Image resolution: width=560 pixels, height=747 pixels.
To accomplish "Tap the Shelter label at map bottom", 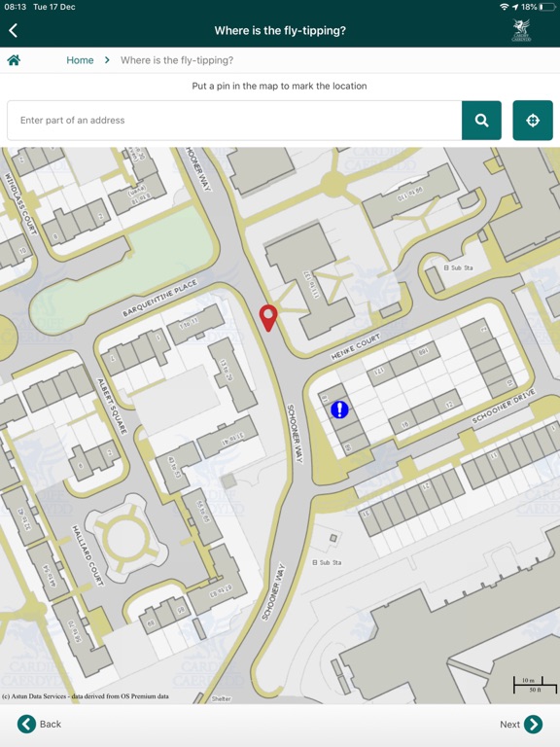I will [x=221, y=698].
